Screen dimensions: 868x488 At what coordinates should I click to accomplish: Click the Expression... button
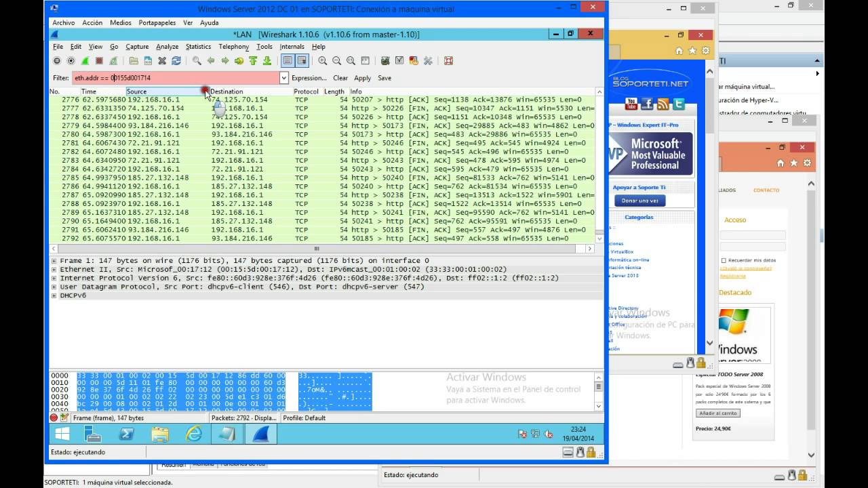(x=309, y=78)
